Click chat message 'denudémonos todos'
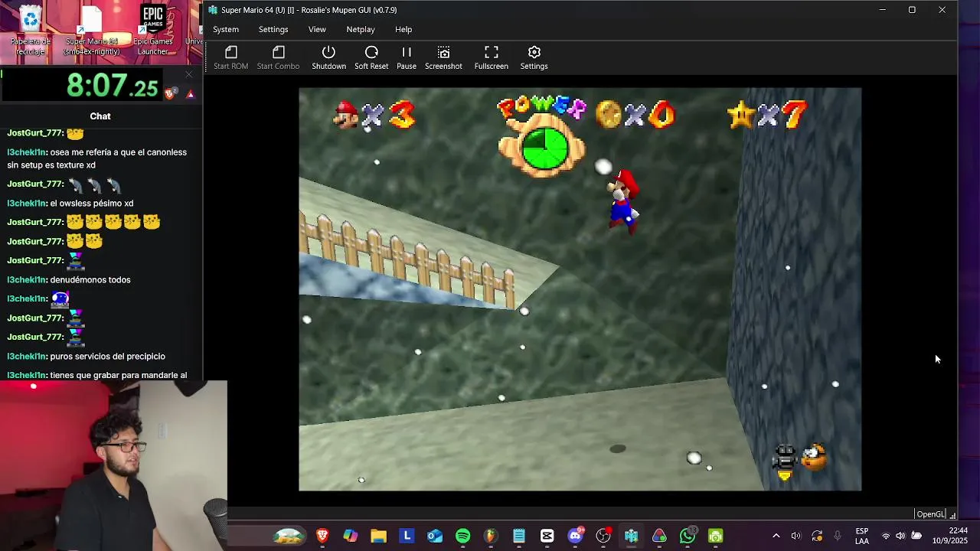The width and height of the screenshot is (980, 551). 90,280
